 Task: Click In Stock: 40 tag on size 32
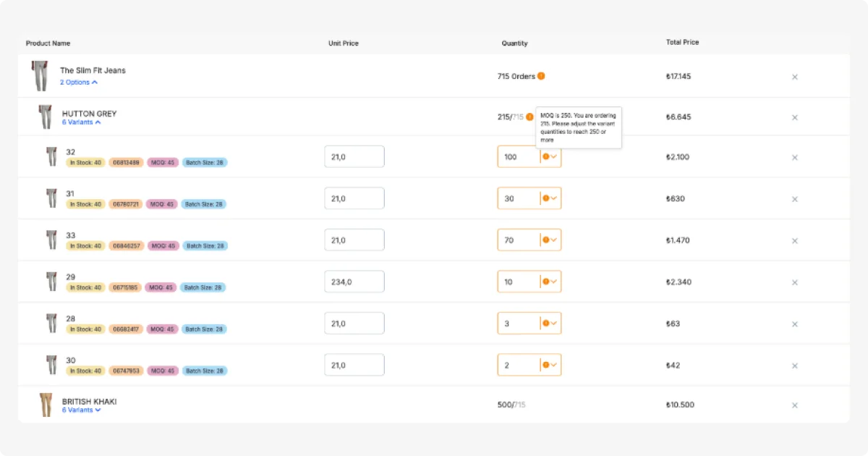(86, 163)
